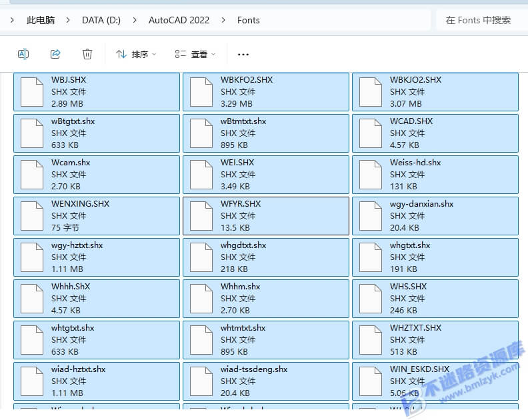Select the WBJ.SHX file icon
Viewport: 528px width, 420px height.
pyautogui.click(x=32, y=92)
